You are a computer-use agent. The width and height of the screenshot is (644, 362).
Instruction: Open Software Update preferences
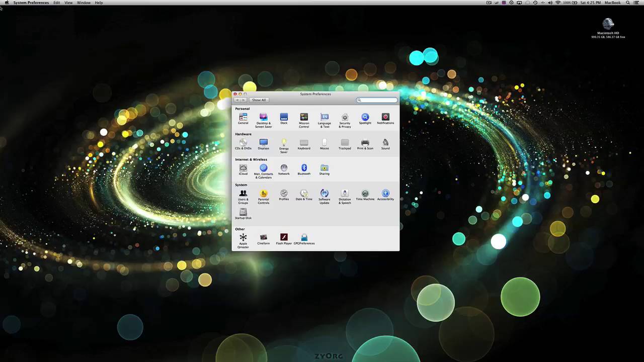[x=325, y=197]
